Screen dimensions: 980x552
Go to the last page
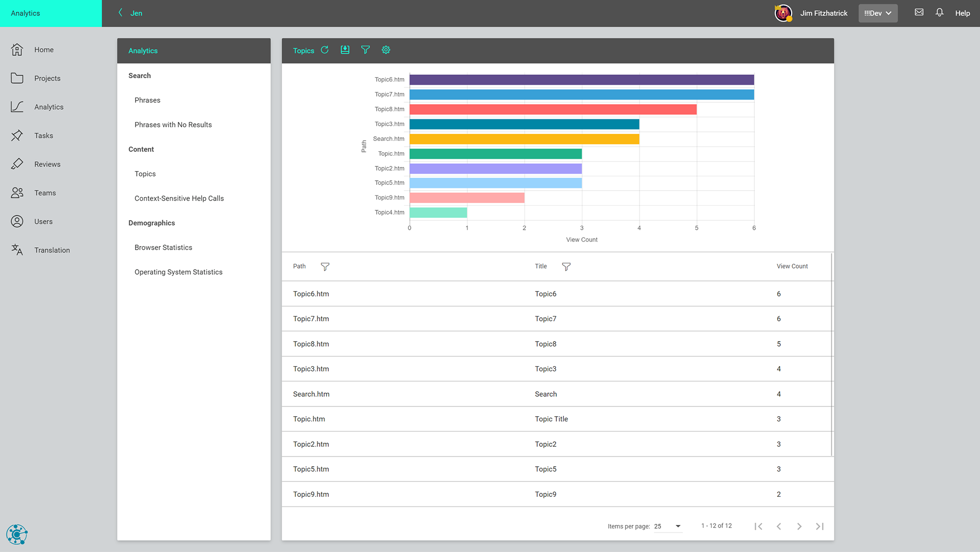[820, 526]
